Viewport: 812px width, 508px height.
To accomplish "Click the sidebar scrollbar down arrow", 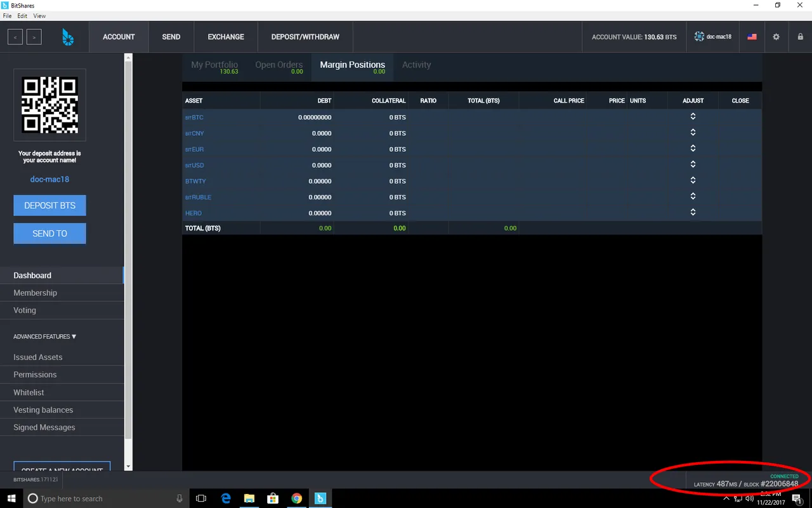I will click(x=128, y=466).
